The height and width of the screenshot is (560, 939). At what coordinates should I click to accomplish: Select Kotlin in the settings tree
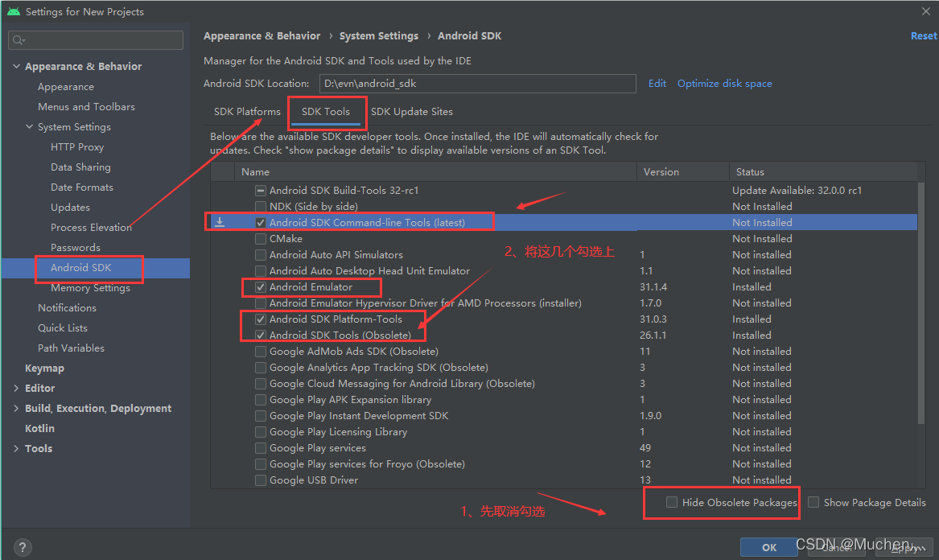39,428
